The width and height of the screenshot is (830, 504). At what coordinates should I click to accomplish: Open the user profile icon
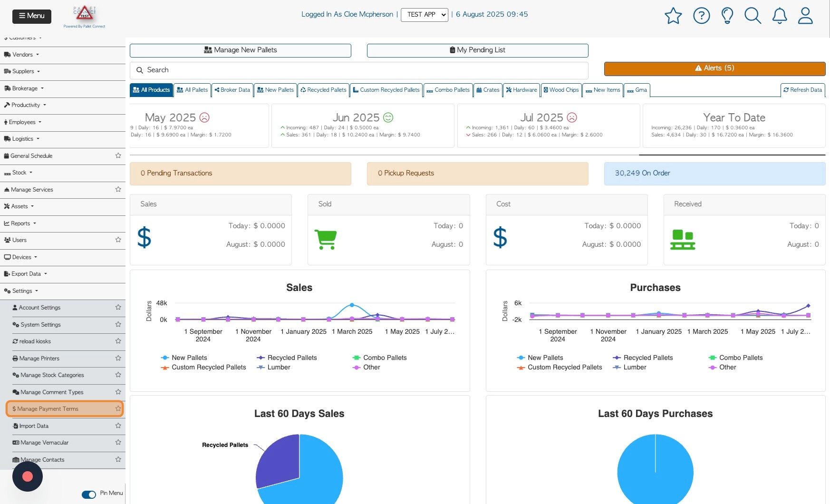pyautogui.click(x=805, y=16)
